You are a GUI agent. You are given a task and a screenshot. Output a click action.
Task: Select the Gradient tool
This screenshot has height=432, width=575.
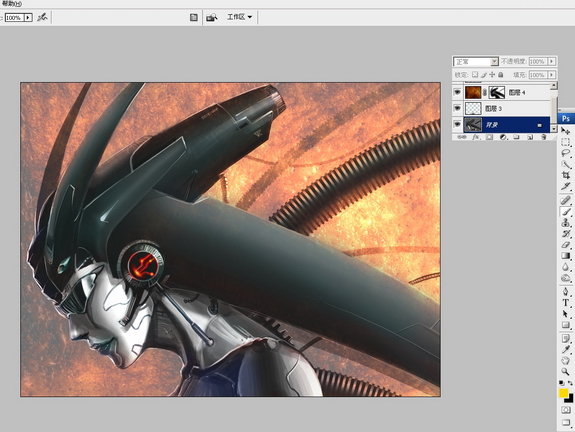click(x=565, y=256)
